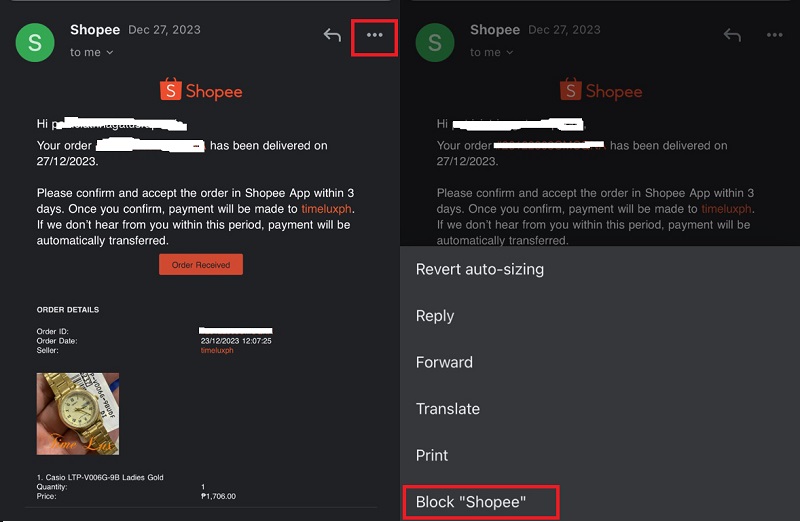Choose Print from the menu
Viewport: 800px width, 522px height.
[432, 455]
